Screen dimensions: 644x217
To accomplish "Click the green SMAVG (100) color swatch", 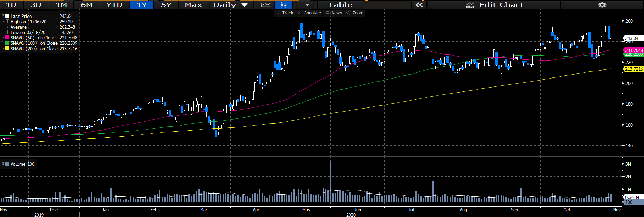I will [7, 43].
